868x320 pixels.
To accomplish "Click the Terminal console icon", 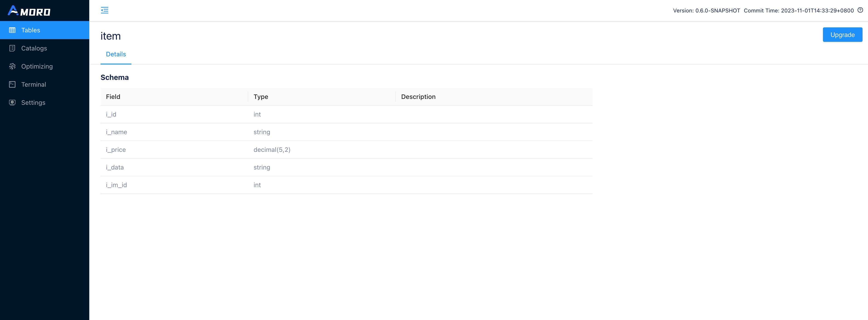I will point(12,84).
